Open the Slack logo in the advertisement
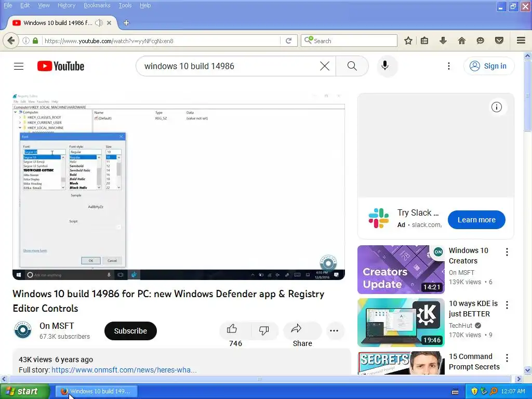This screenshot has height=399, width=532. [x=379, y=218]
